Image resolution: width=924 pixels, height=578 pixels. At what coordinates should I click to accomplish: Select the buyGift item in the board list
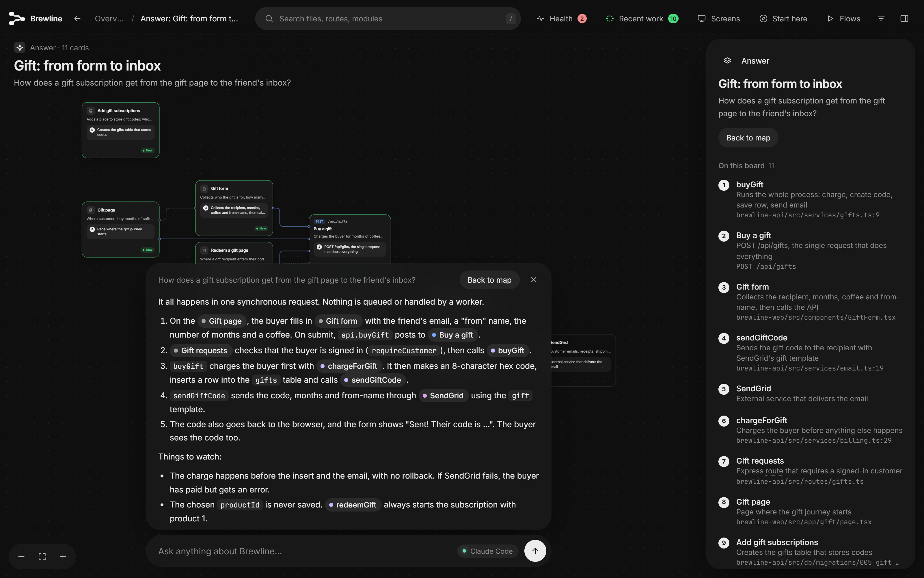coord(811,199)
